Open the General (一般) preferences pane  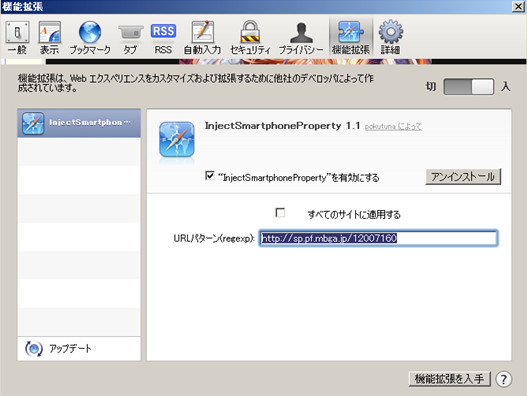(17, 37)
